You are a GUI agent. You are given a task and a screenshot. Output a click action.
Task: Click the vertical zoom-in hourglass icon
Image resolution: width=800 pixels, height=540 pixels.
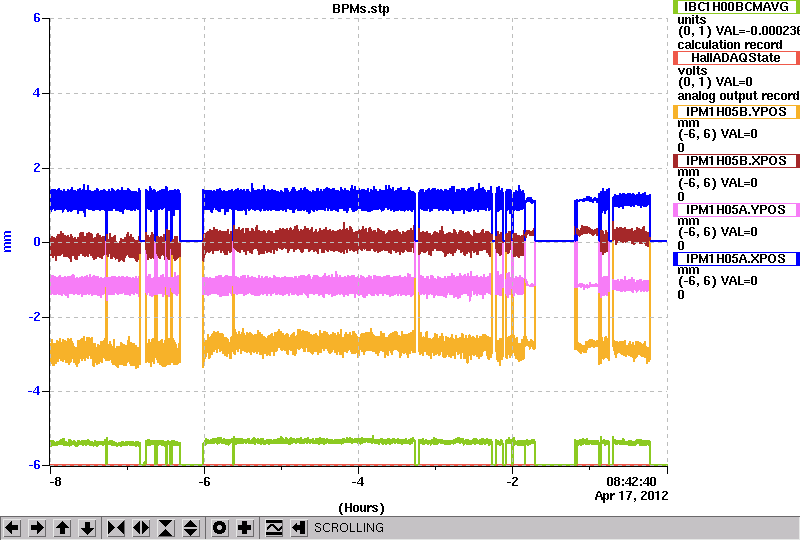(166, 527)
